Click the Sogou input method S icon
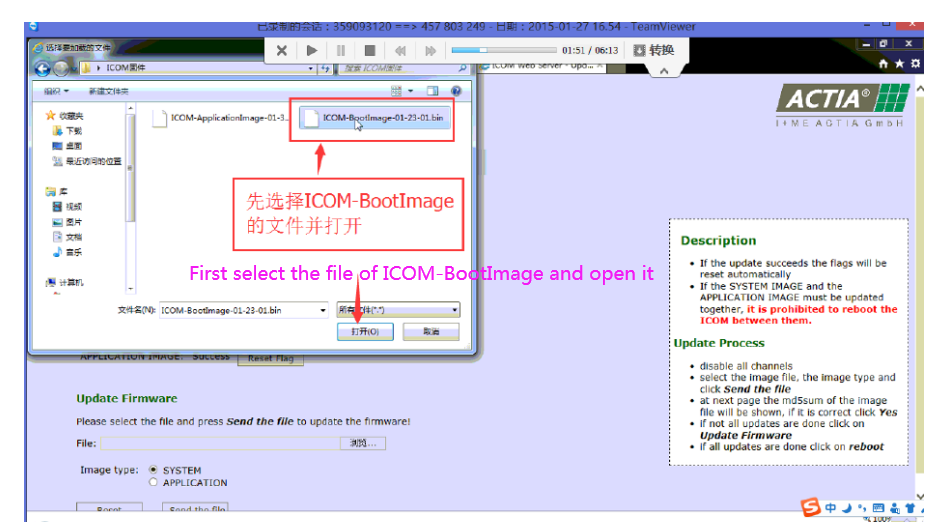Viewport: 935px width, 522px height. click(x=811, y=507)
